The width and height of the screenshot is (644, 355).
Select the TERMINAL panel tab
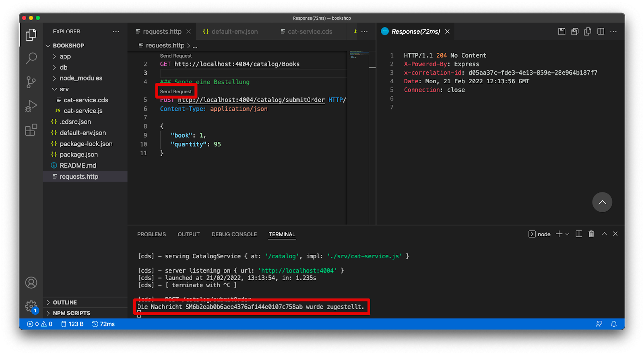282,234
